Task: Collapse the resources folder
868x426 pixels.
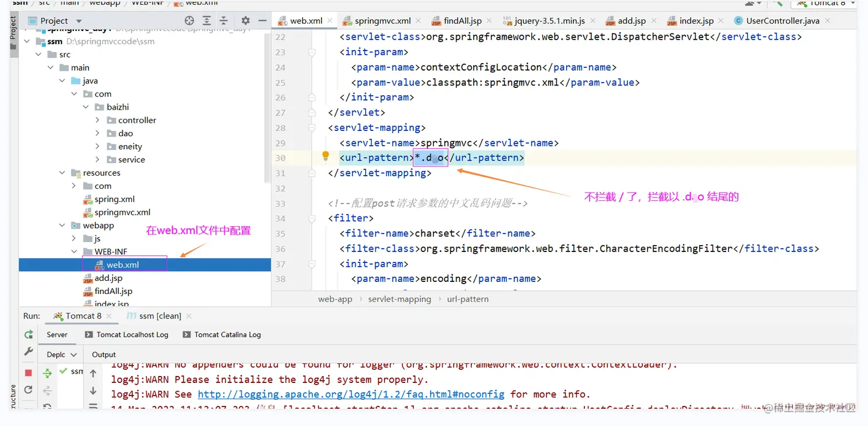Action: pyautogui.click(x=62, y=173)
